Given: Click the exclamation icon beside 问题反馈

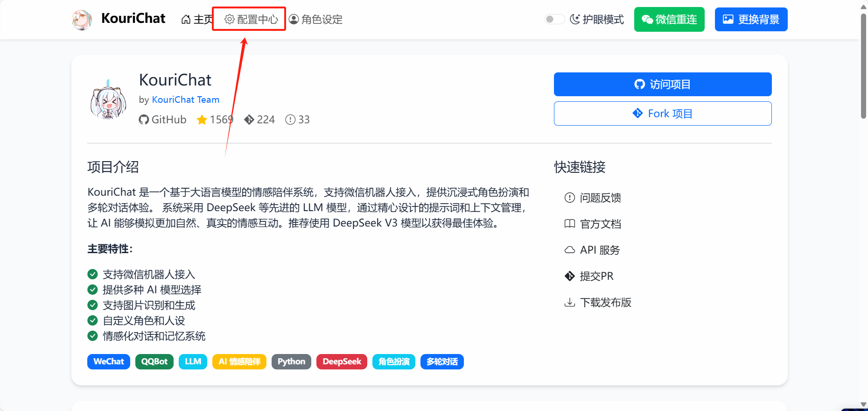Looking at the screenshot, I should click(x=570, y=198).
